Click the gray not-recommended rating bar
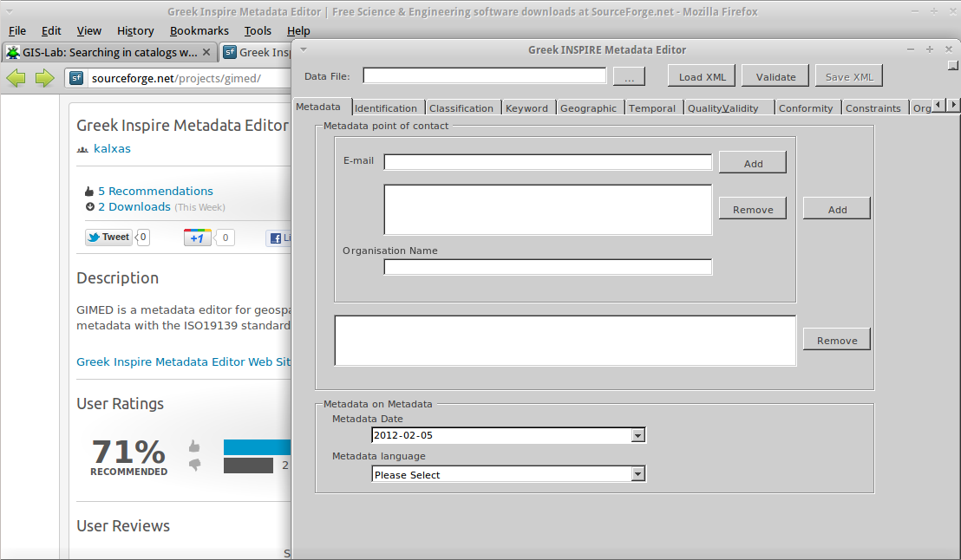This screenshot has height=560, width=961. (x=248, y=465)
